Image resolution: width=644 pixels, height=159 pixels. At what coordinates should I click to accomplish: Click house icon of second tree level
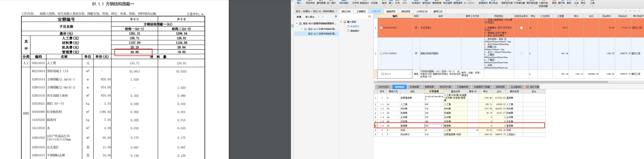pos(305,29)
